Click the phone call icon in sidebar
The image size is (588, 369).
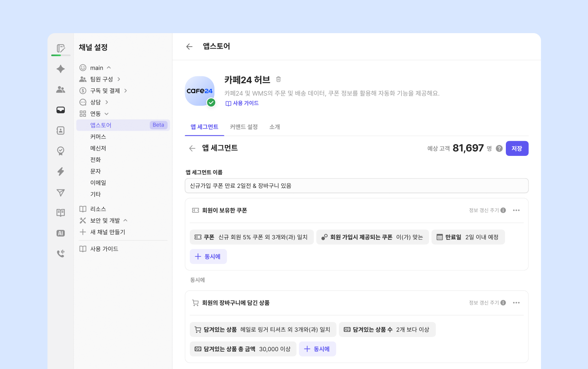click(61, 253)
